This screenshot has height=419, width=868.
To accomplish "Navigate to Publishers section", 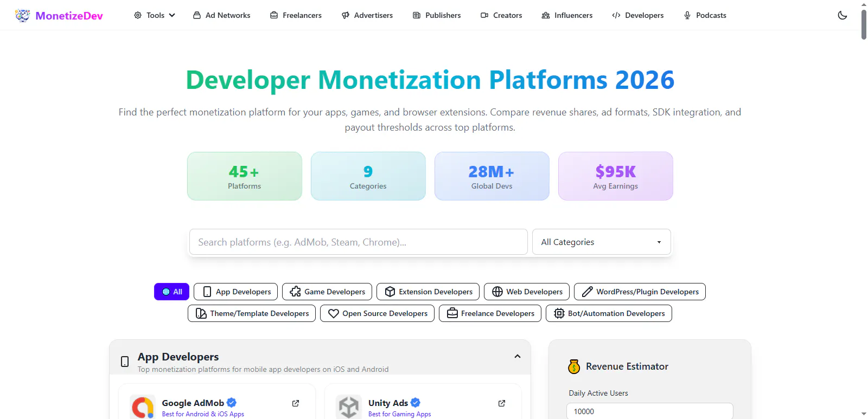I will click(437, 15).
